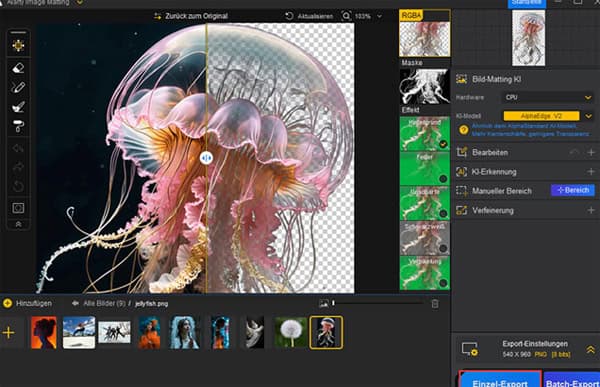Click the Einzel-Export button
Image resolution: width=600 pixels, height=387 pixels.
500,380
